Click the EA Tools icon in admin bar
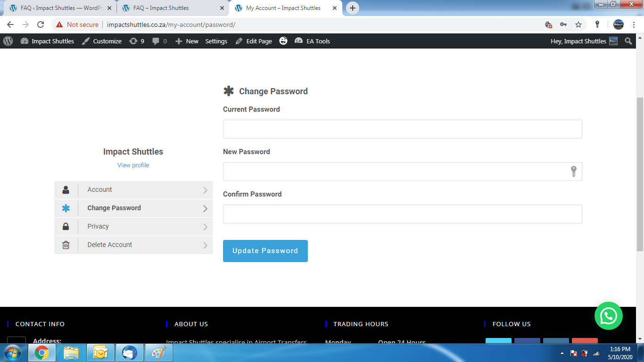 298,41
